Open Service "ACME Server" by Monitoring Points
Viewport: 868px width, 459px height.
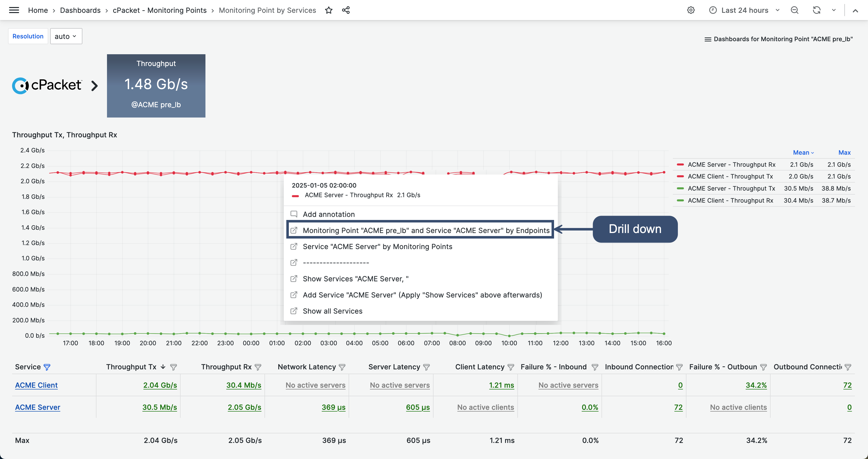click(x=420, y=247)
